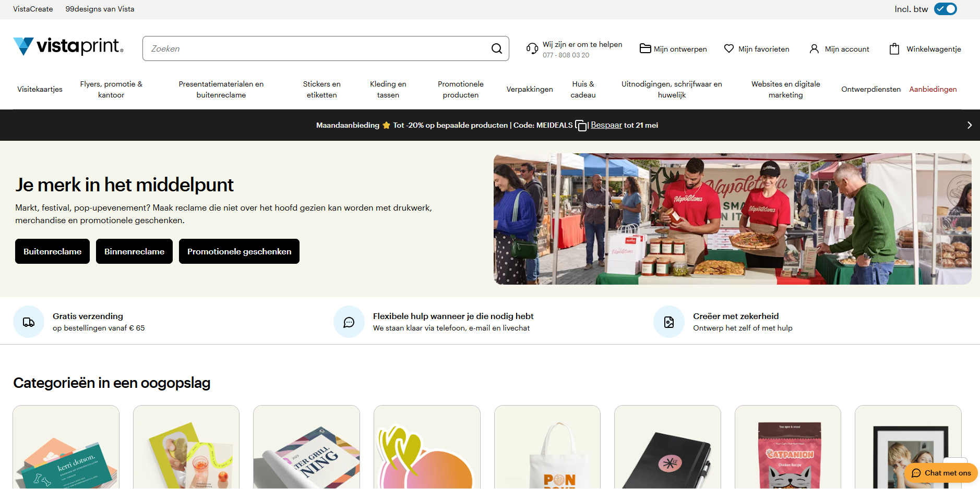Toggle the Incl. btw switch
This screenshot has width=980, height=489.
(x=946, y=9)
